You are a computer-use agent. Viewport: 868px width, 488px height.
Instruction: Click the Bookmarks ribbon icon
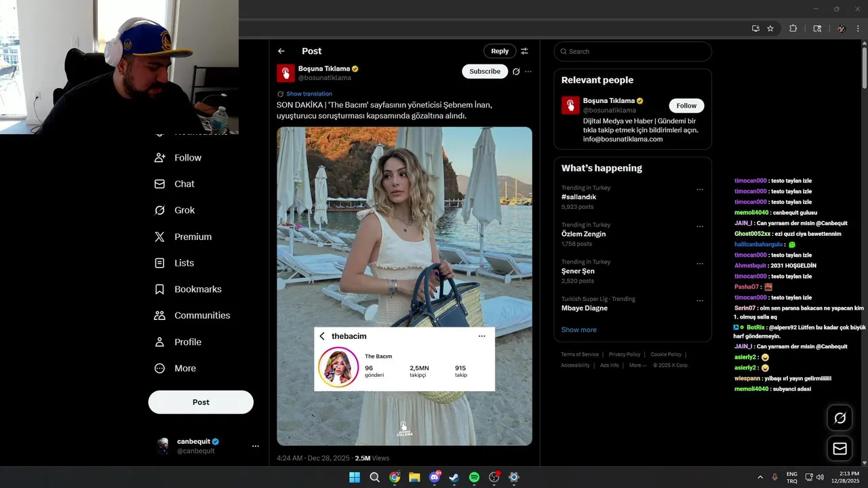tap(160, 289)
